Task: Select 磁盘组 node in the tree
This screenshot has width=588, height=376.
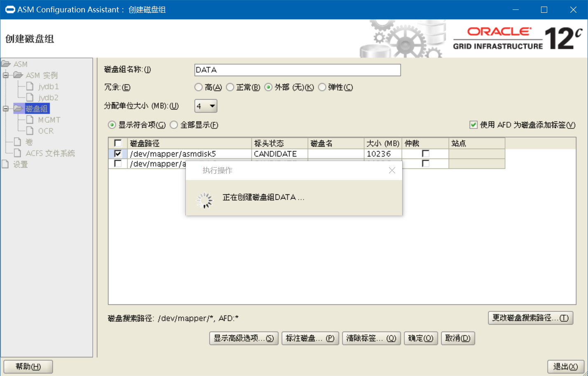Action: (37, 109)
